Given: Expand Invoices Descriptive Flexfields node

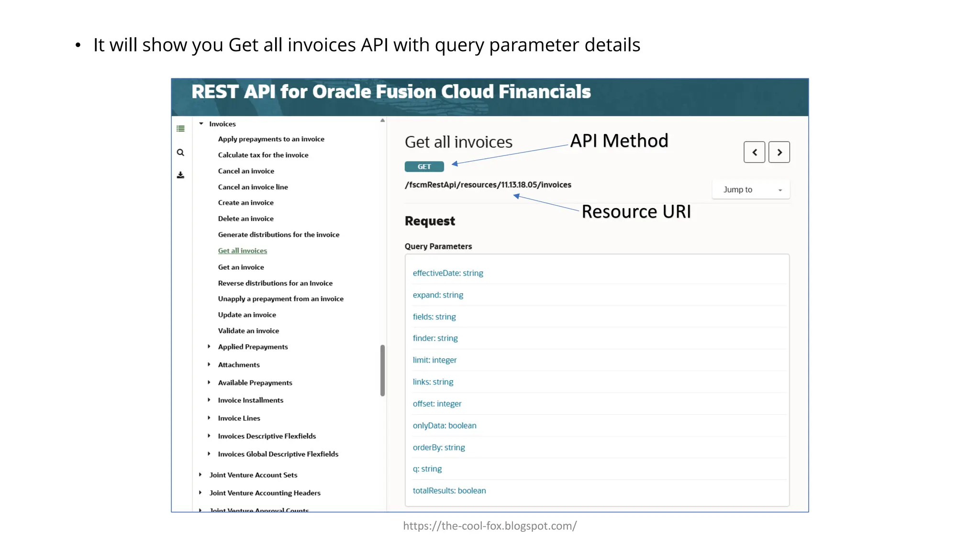Looking at the screenshot, I should click(x=209, y=436).
